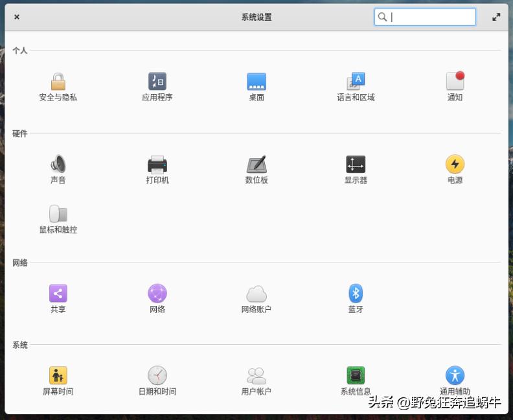Image resolution: width=513 pixels, height=420 pixels.
Task: Open the 数位板 (Tablet) settings icon
Action: point(256,164)
